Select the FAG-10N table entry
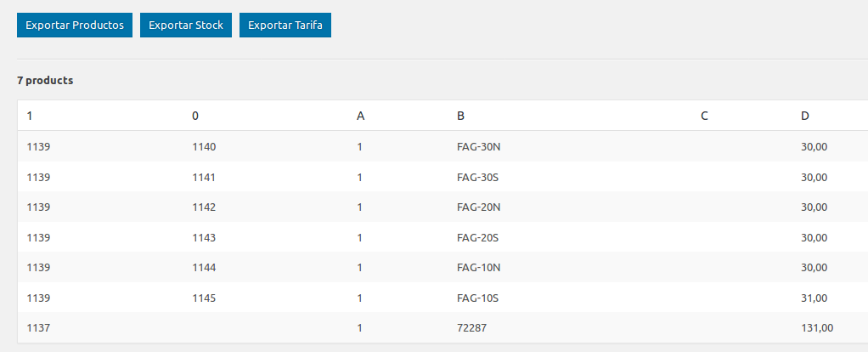 click(479, 267)
